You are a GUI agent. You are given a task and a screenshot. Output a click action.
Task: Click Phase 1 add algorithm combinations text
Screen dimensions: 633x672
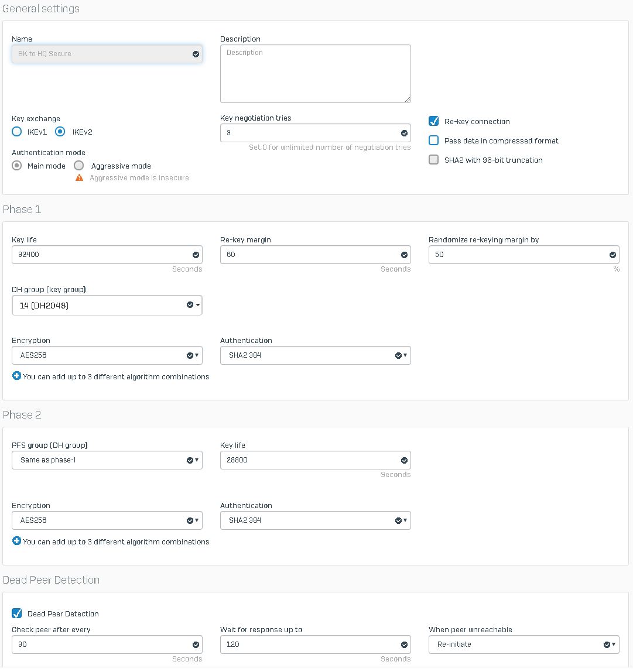point(116,377)
